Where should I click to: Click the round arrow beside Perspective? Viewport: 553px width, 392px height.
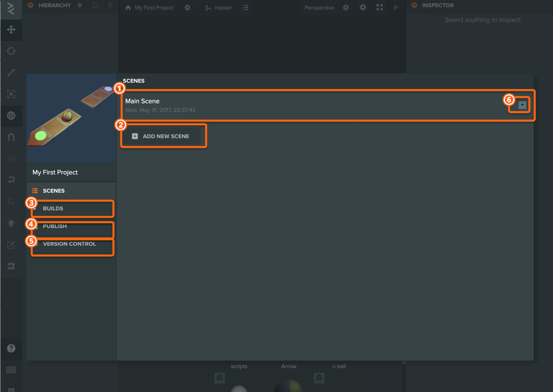[x=346, y=8]
